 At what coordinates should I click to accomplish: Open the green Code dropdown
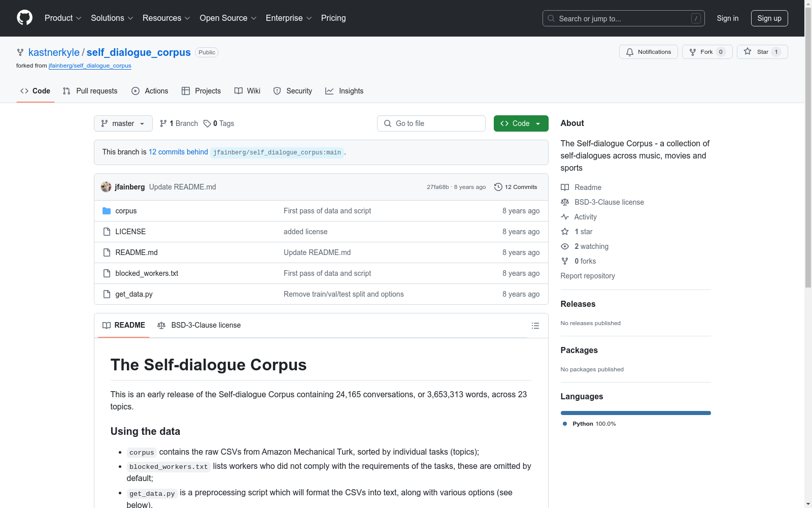521,123
